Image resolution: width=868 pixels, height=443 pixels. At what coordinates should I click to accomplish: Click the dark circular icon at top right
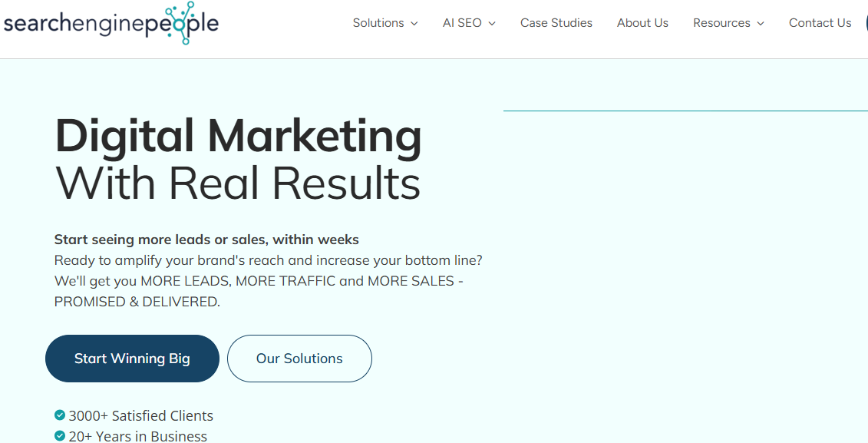click(866, 23)
